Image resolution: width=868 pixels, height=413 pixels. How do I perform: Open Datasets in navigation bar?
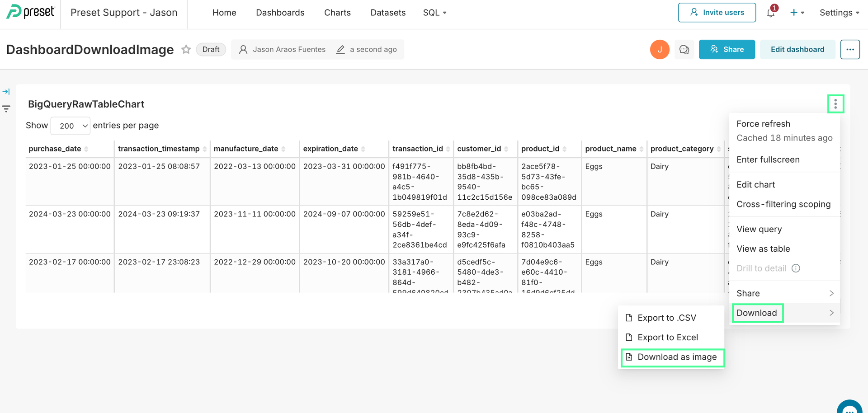(x=388, y=13)
